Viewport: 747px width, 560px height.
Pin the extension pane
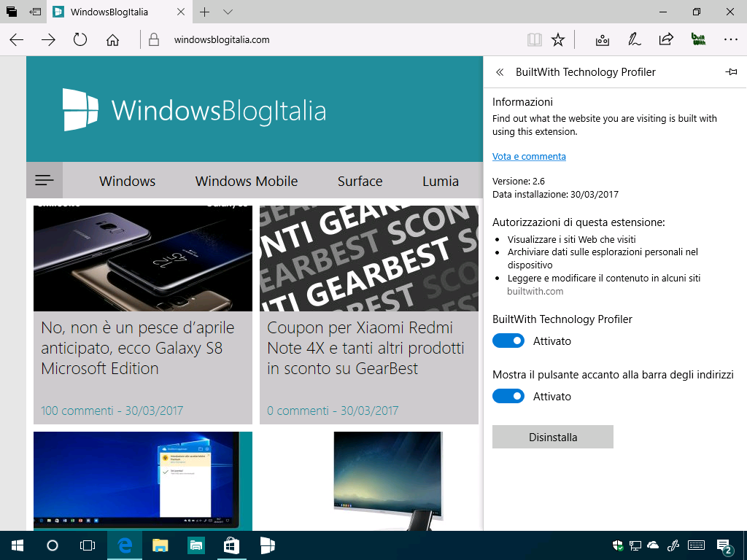pos(731,72)
